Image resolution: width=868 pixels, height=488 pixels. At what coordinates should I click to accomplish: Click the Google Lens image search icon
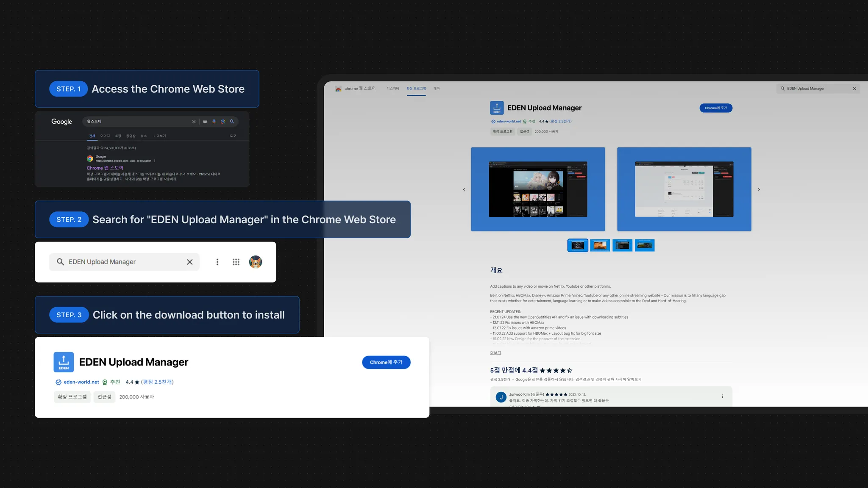click(223, 122)
